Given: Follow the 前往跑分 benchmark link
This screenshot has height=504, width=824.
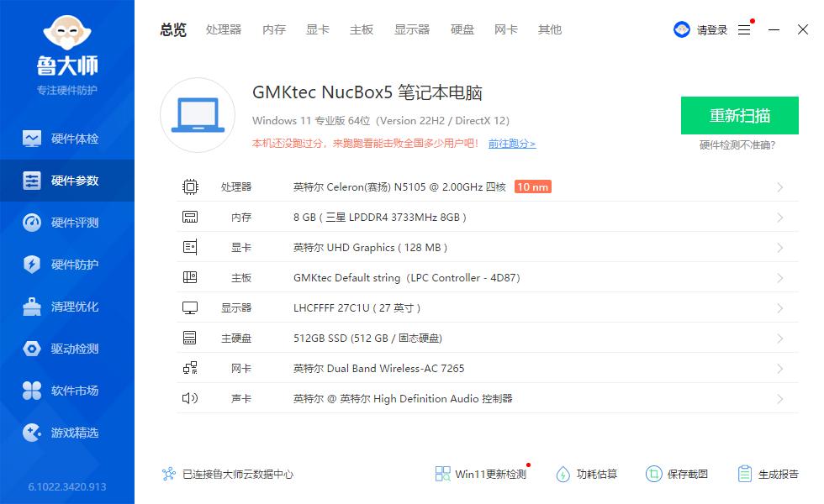Looking at the screenshot, I should pyautogui.click(x=514, y=144).
